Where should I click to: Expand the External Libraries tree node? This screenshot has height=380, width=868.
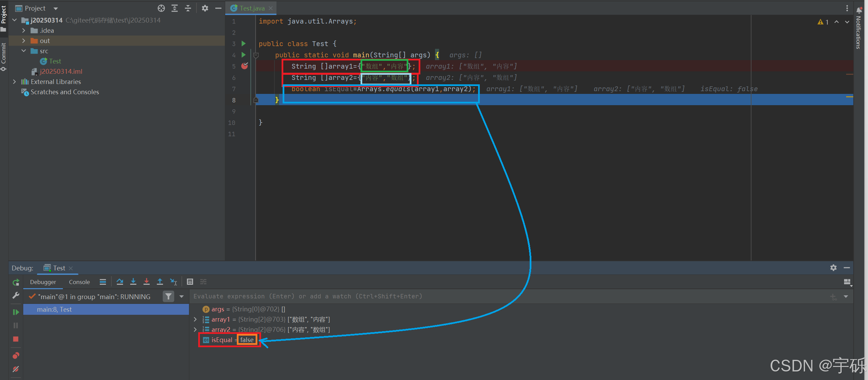click(14, 82)
